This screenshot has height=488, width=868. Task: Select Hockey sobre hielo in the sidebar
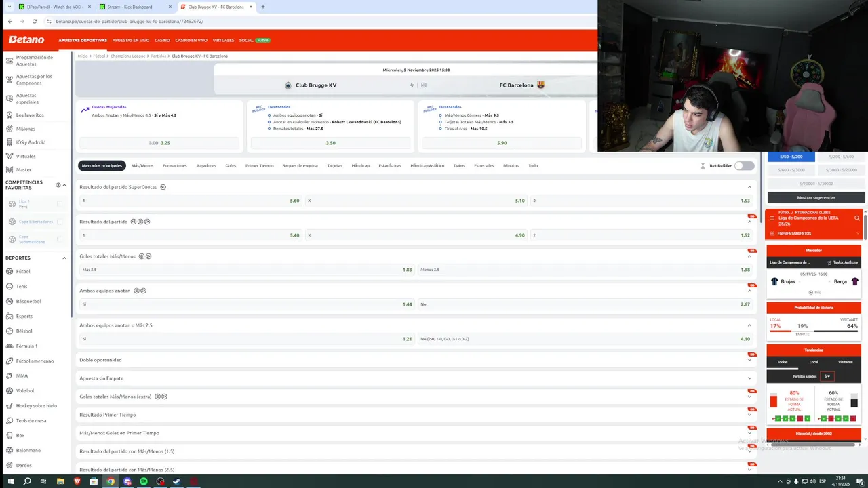[x=36, y=405]
